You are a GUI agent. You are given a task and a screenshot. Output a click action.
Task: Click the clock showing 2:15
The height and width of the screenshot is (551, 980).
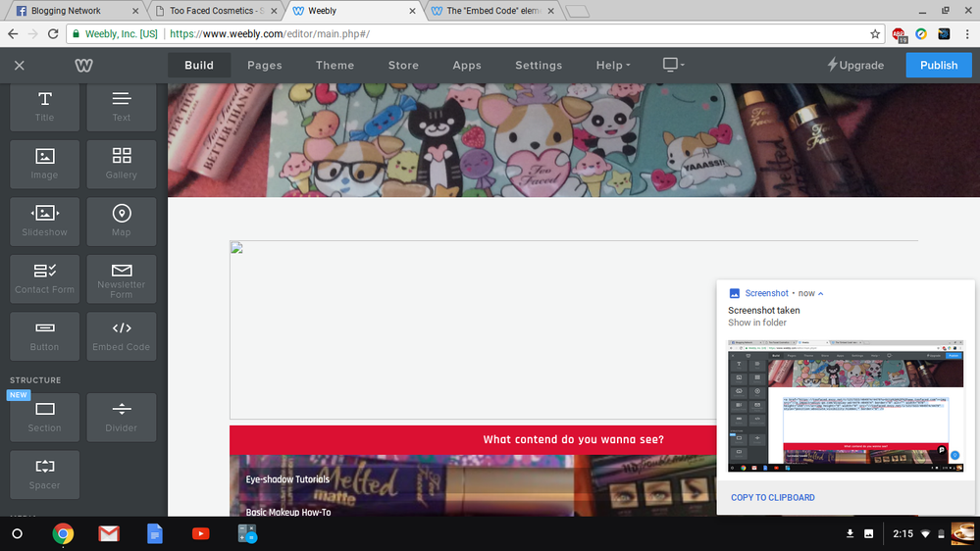pos(903,533)
